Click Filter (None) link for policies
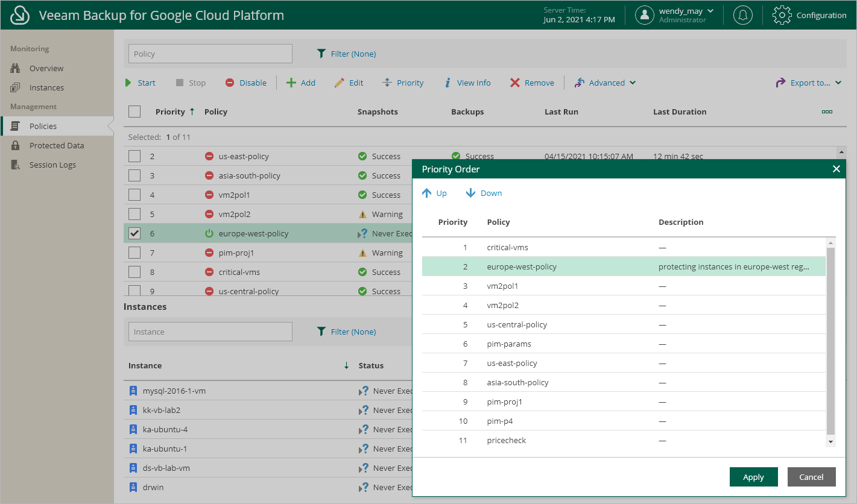Image resolution: width=857 pixels, height=504 pixels. [353, 54]
